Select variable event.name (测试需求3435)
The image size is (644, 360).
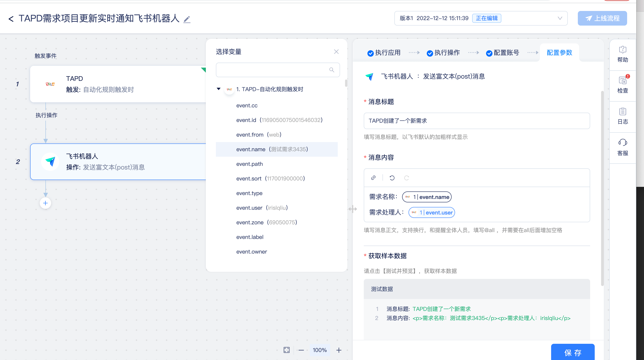tap(277, 149)
